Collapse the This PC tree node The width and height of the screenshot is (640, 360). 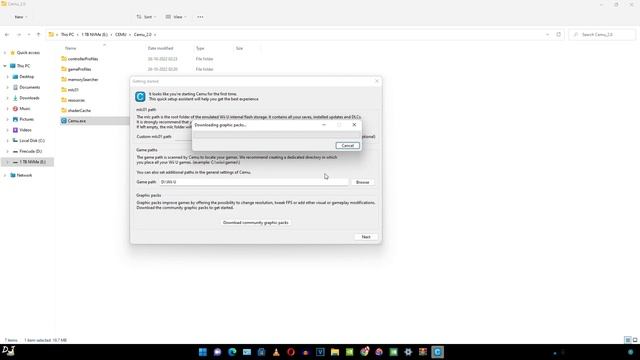[5, 66]
